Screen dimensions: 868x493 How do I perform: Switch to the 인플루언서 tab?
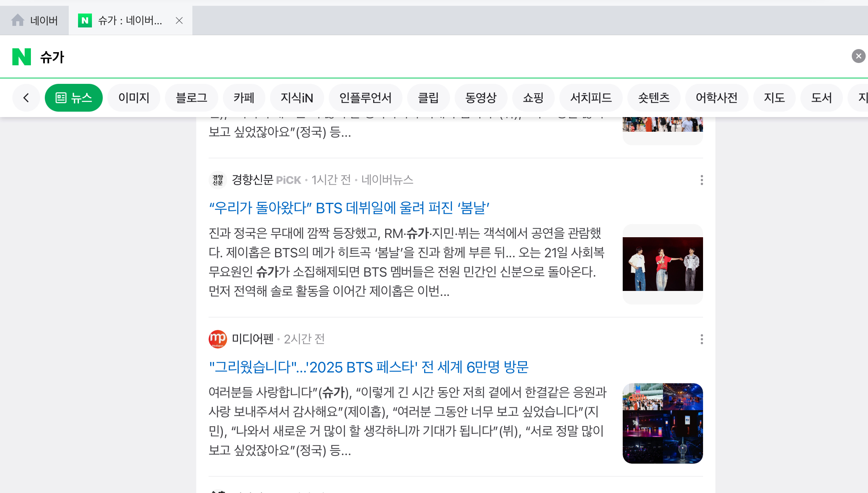(365, 98)
